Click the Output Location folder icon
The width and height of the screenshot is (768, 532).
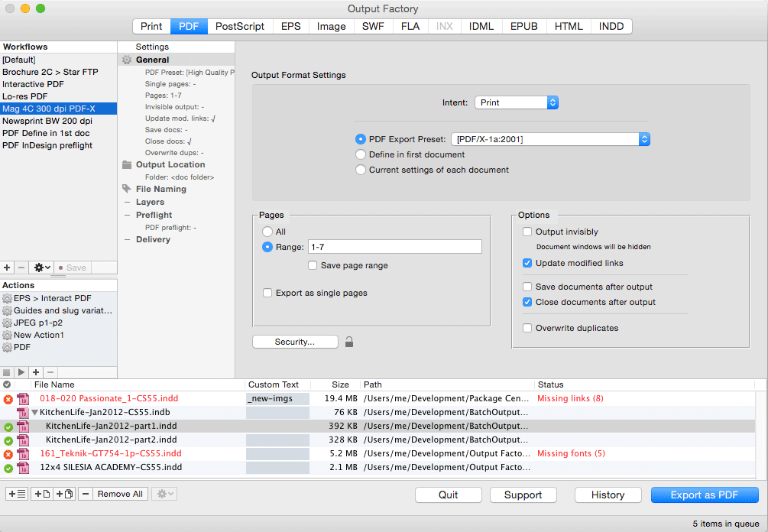[127, 165]
